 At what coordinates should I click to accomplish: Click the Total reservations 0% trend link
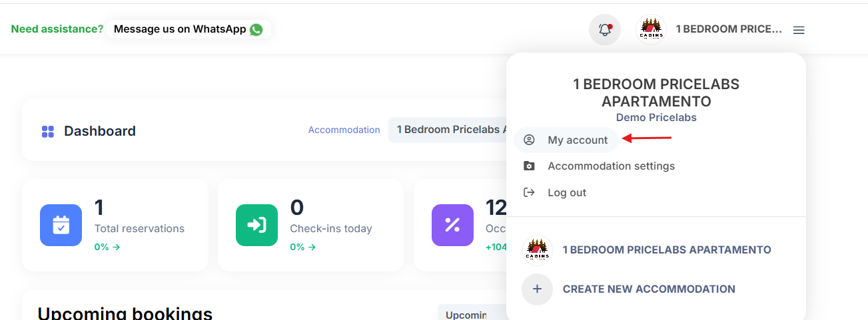click(107, 247)
